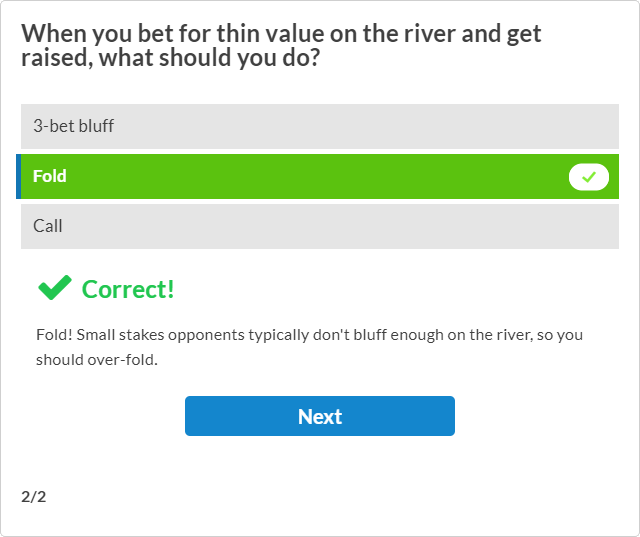Click the white checkmark badge on Fold

(x=589, y=177)
